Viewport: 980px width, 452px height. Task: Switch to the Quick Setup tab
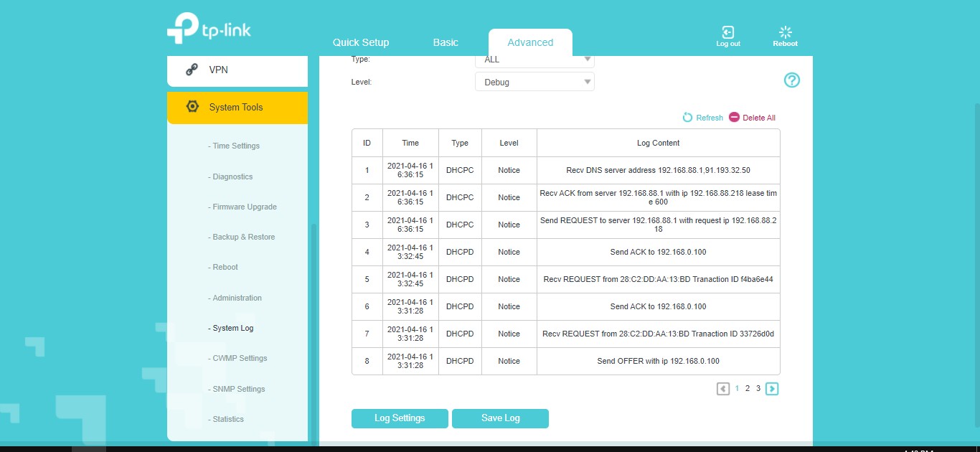click(361, 42)
